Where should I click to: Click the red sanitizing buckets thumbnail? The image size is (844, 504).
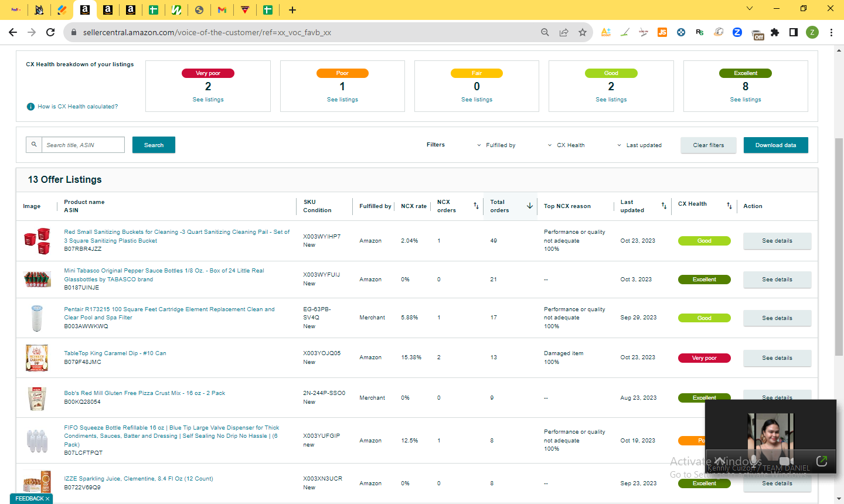(x=37, y=241)
